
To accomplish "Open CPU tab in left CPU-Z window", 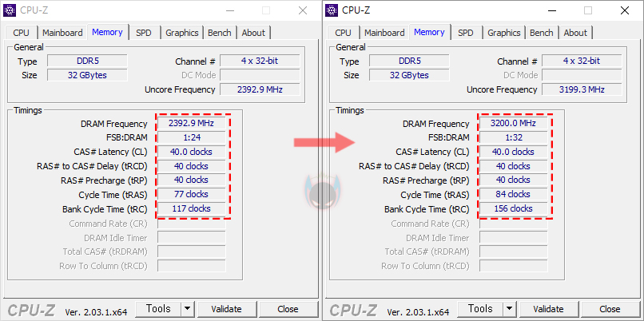I will point(21,33).
